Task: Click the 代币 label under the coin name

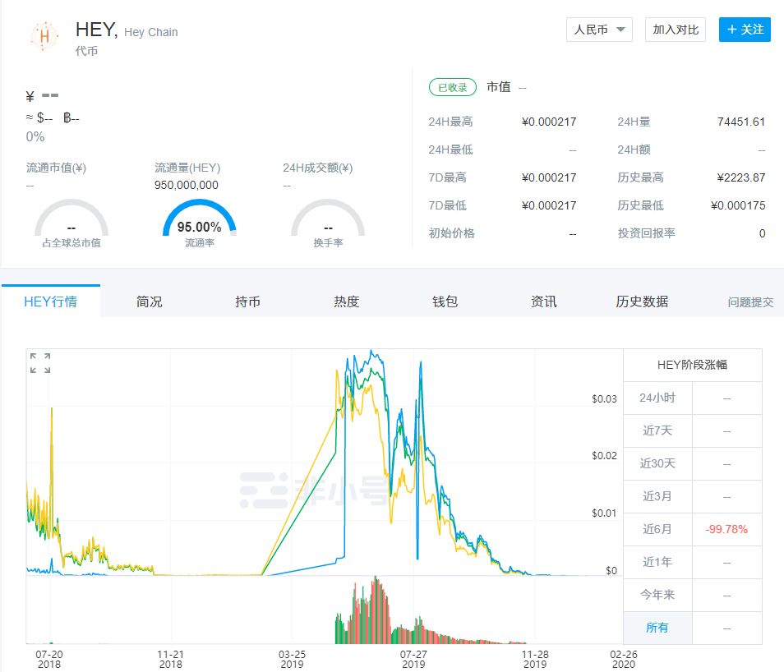Action: tap(86, 51)
